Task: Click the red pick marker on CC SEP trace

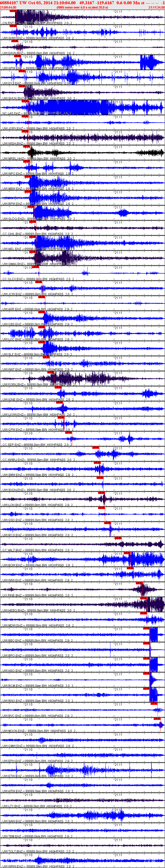Action: [x=69, y=432]
